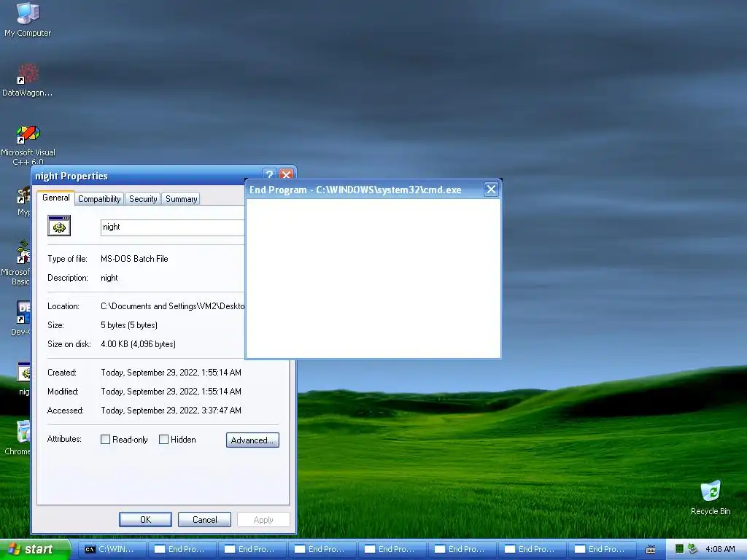Screen dimensions: 747x560
Task: Click the location path C:\Documents and Settings
Action: (172, 306)
